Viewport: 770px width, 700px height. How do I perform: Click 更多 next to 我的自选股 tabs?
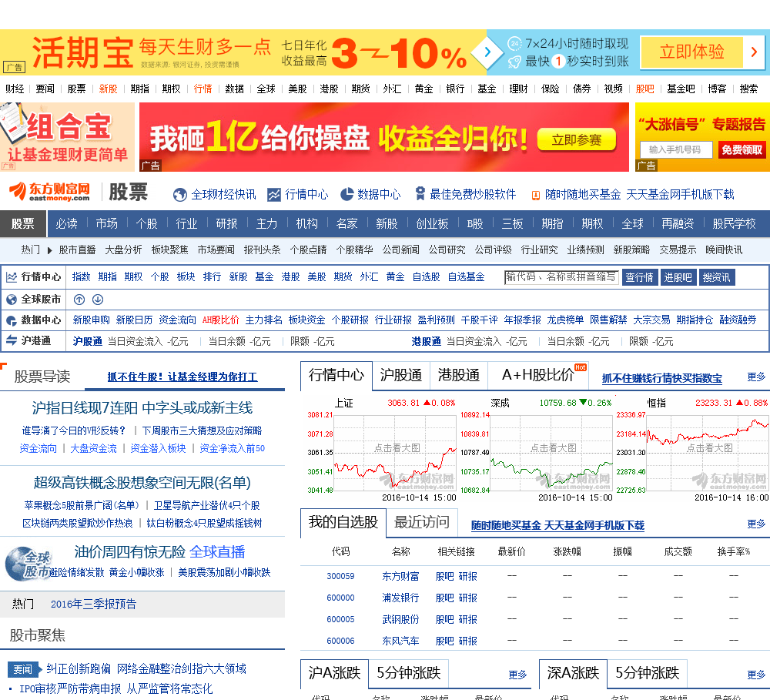click(x=756, y=524)
